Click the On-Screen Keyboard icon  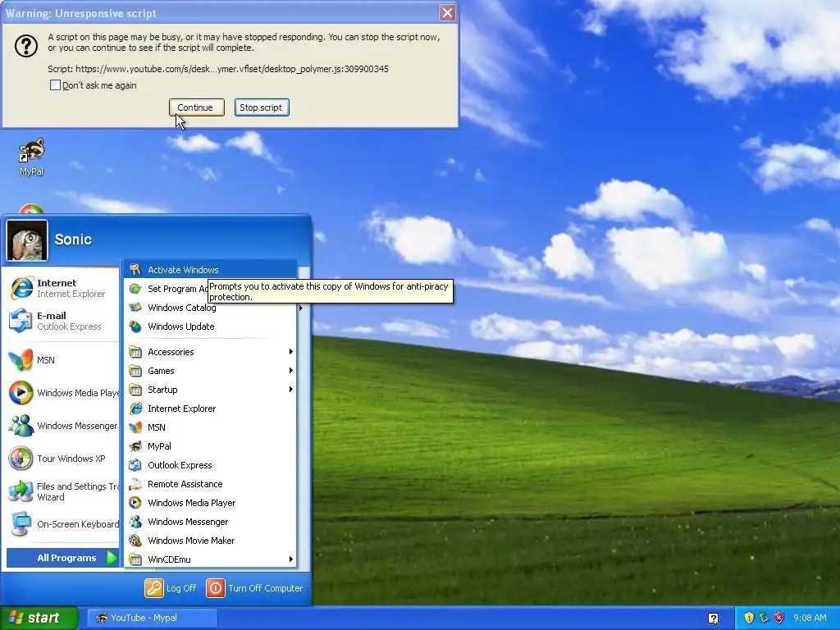click(21, 524)
